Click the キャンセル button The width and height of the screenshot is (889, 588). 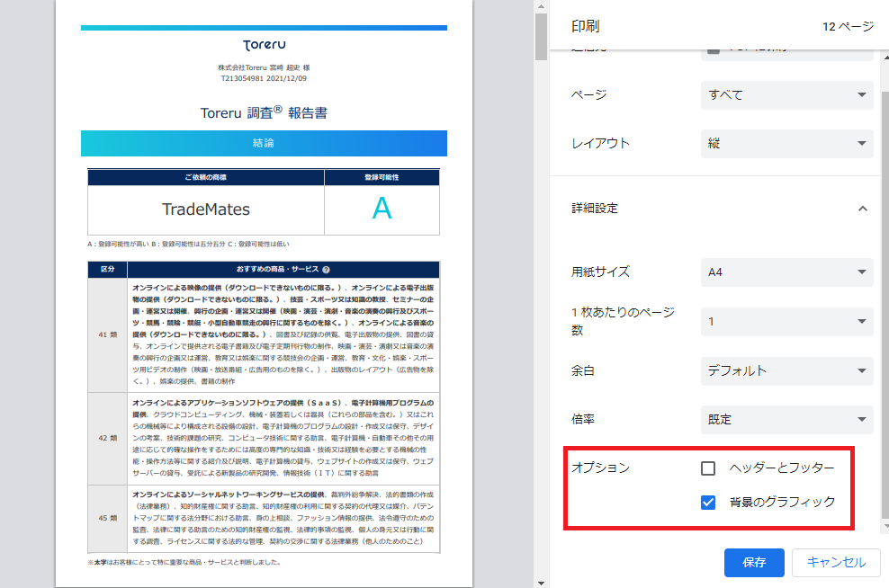(x=836, y=563)
